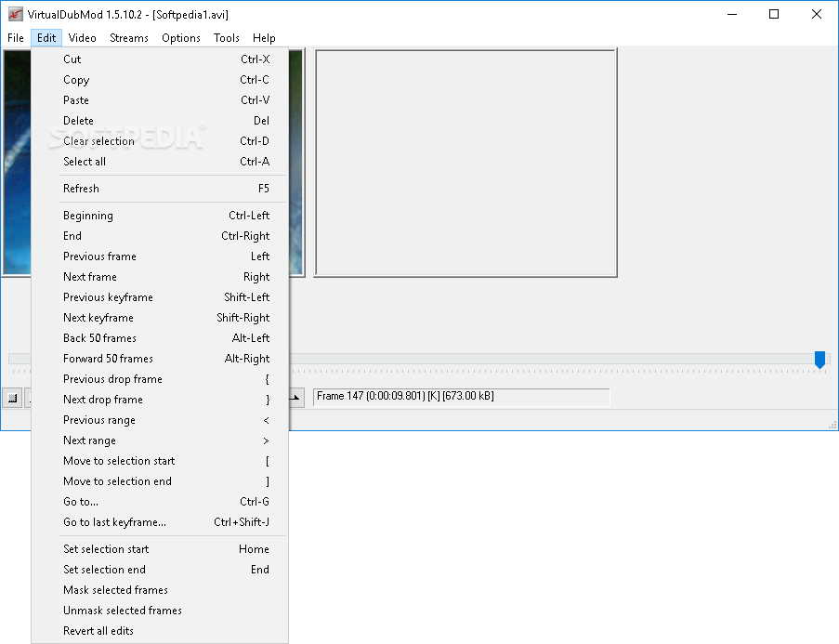This screenshot has width=839, height=644.
Task: Choose Unmask selected frames
Action: (x=160, y=611)
